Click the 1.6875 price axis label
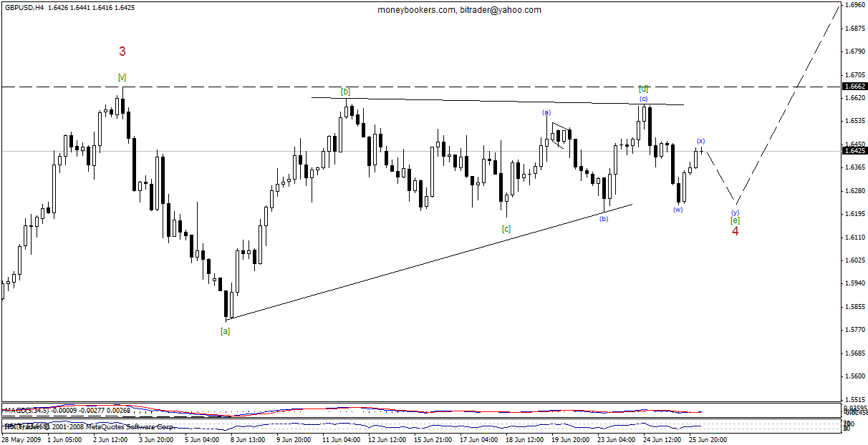 (856, 29)
